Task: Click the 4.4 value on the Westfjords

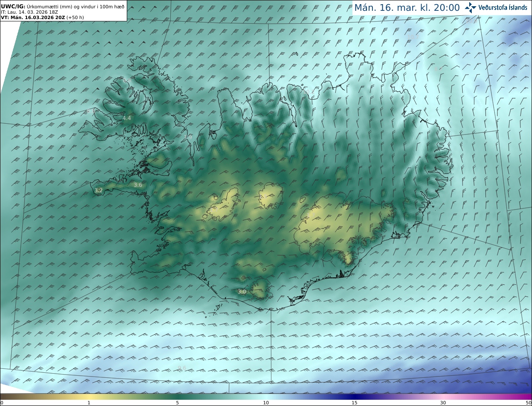Action: [x=127, y=118]
